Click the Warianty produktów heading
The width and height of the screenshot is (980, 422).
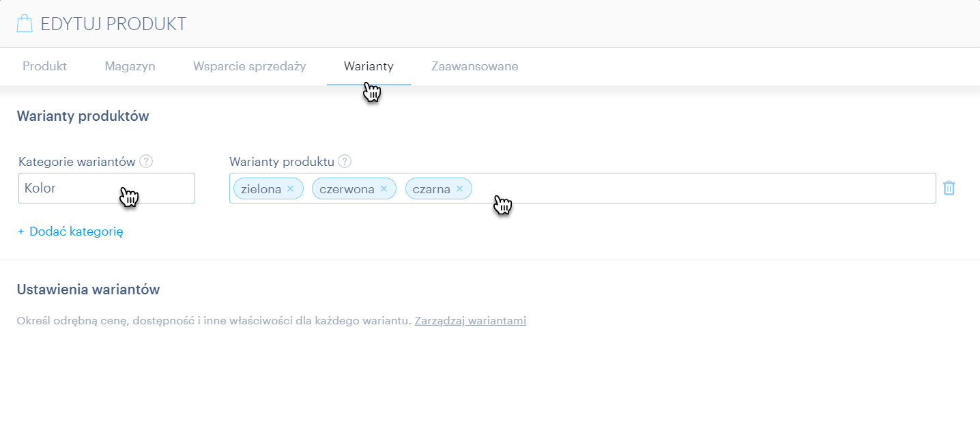pyautogui.click(x=83, y=116)
